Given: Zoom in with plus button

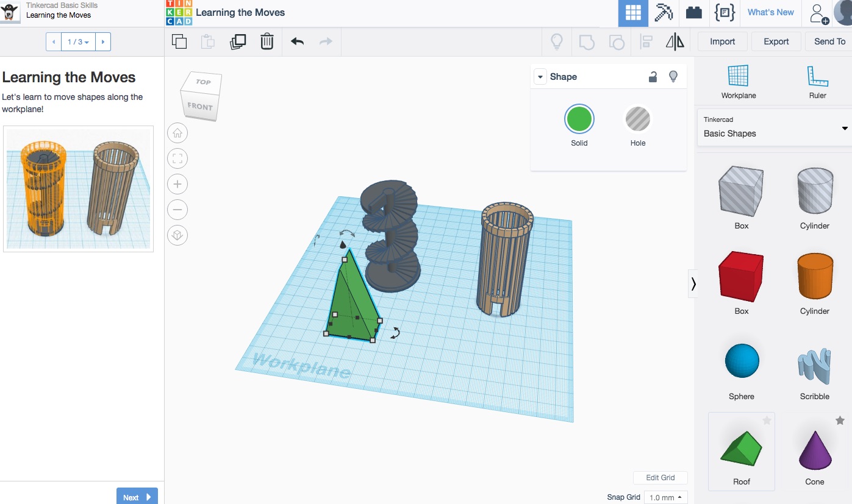Looking at the screenshot, I should 177,184.
